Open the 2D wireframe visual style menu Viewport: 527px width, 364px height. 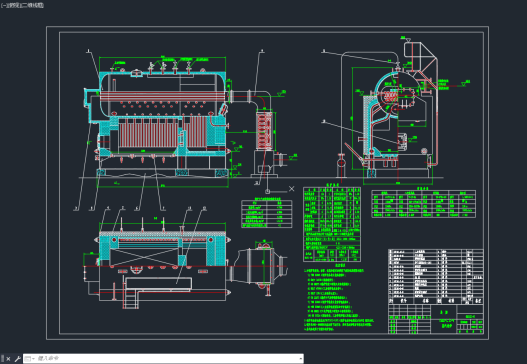click(31, 5)
